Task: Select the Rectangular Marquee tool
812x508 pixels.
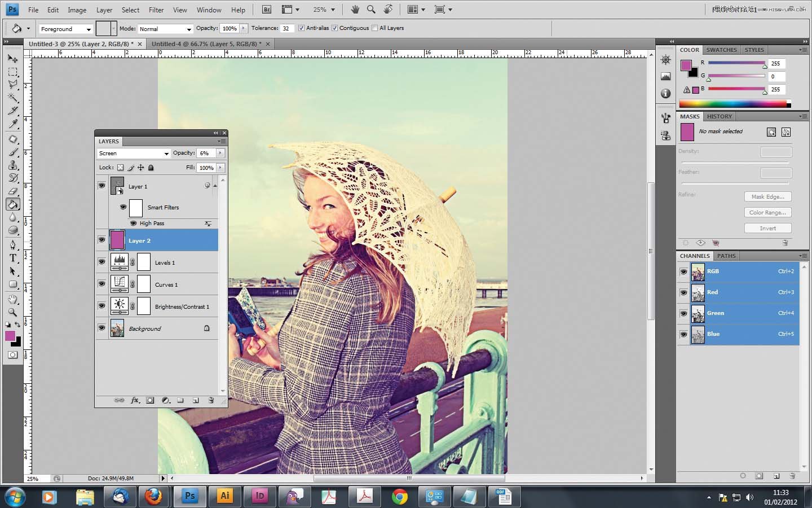Action: point(12,72)
